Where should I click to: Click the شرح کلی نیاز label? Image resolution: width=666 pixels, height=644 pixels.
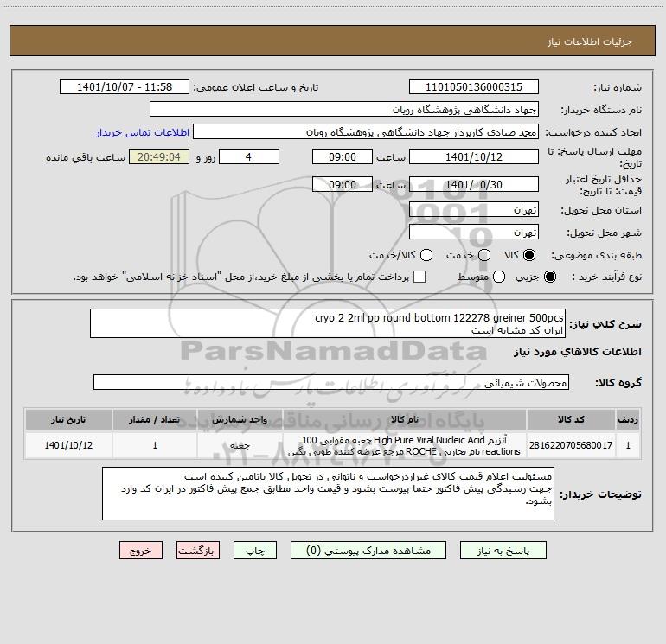pyautogui.click(x=605, y=324)
